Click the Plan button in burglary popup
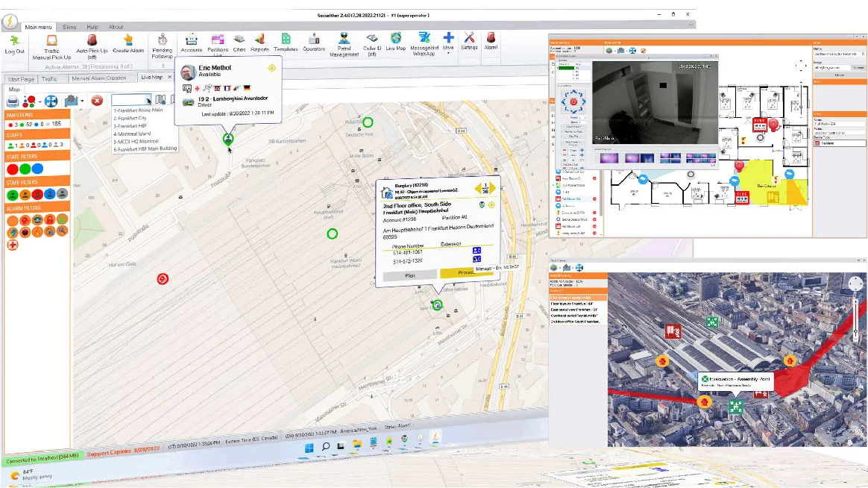This screenshot has width=868, height=488. (x=409, y=275)
